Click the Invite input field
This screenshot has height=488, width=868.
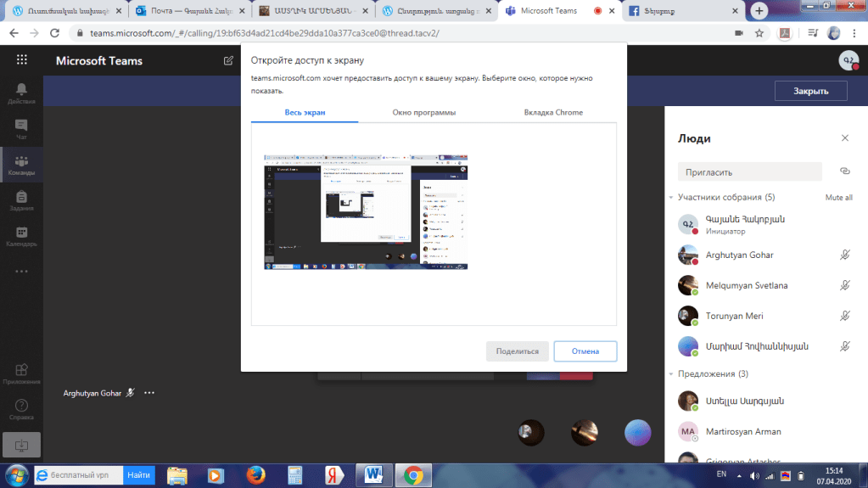pos(749,171)
